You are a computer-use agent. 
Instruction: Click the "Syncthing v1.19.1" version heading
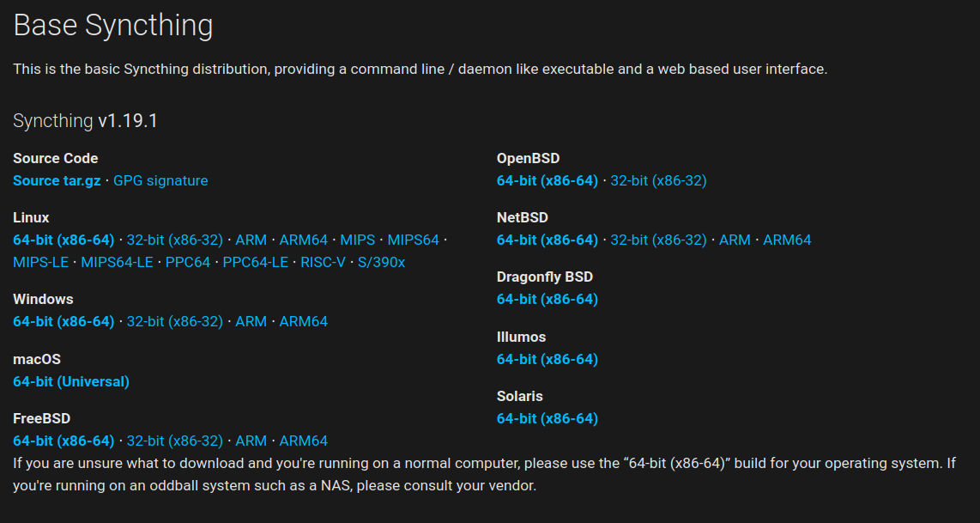86,121
